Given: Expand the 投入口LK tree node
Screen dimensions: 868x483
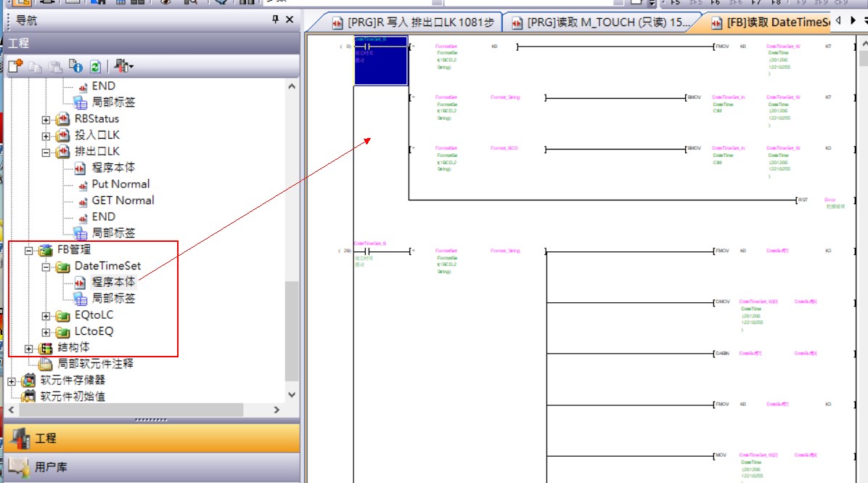Looking at the screenshot, I should [46, 136].
